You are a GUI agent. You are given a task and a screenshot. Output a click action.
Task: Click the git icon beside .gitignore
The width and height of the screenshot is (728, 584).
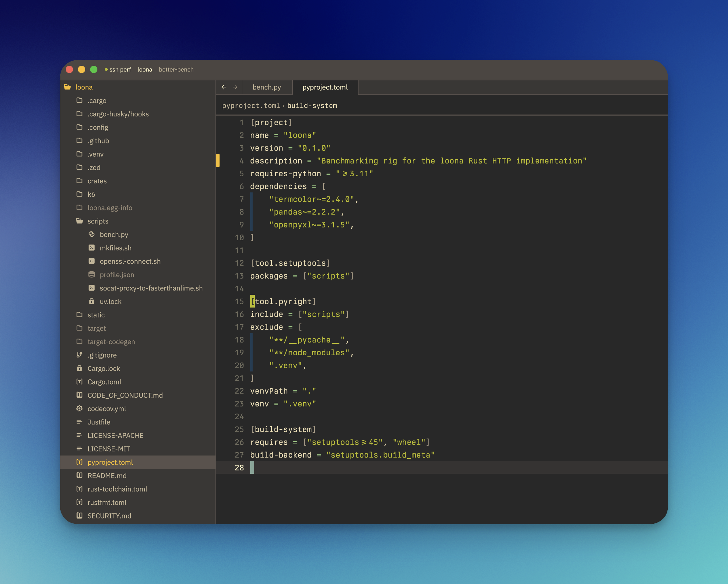[79, 355]
